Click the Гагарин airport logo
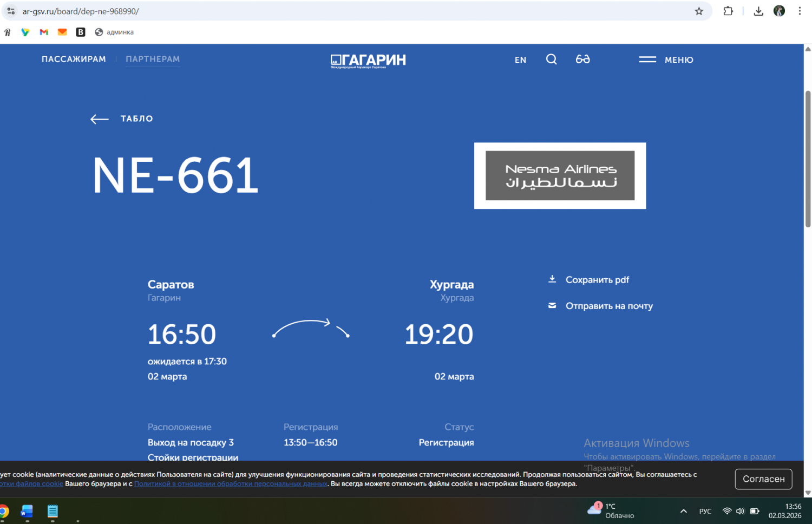The width and height of the screenshot is (812, 524). 368,61
